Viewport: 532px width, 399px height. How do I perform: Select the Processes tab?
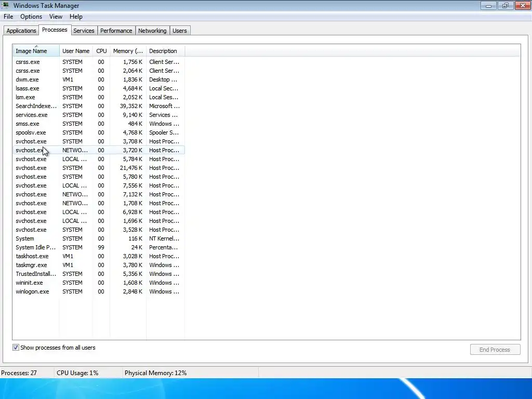pyautogui.click(x=55, y=30)
